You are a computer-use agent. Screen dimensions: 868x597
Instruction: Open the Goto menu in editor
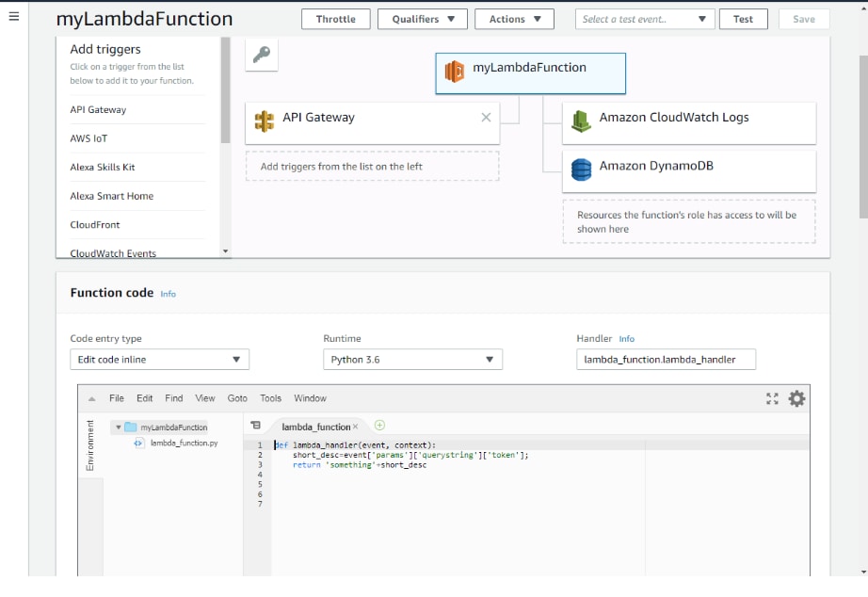tap(237, 398)
